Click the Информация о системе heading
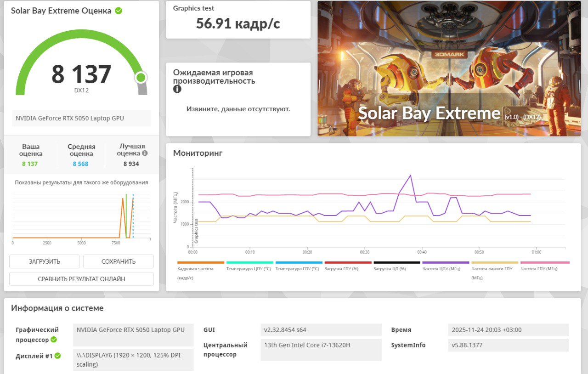 57,308
